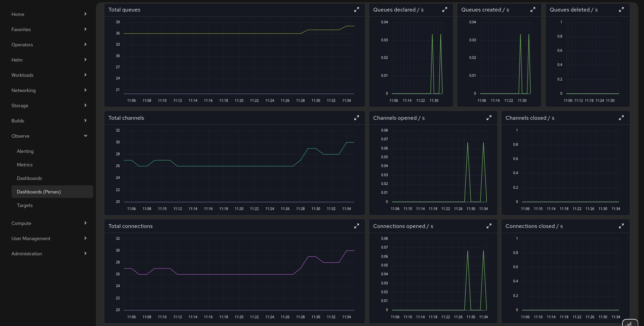The width and height of the screenshot is (644, 326).
Task: Maximize the Queues created / s panel
Action: coord(533,10)
